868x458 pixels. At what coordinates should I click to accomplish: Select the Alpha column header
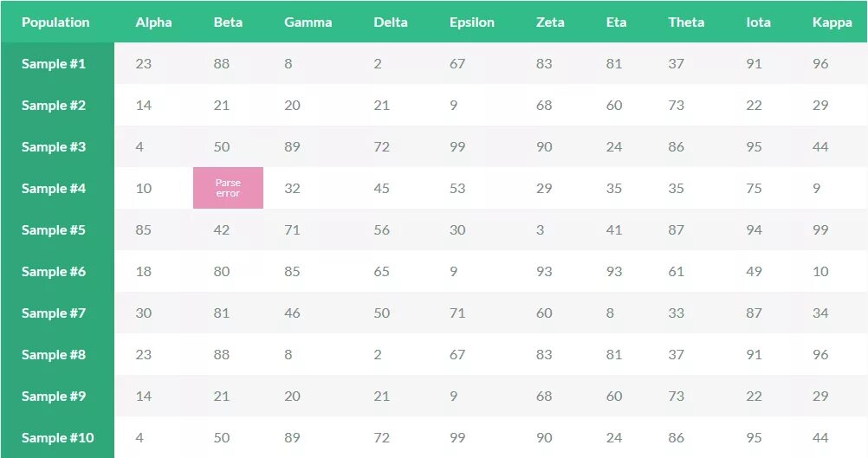(153, 23)
